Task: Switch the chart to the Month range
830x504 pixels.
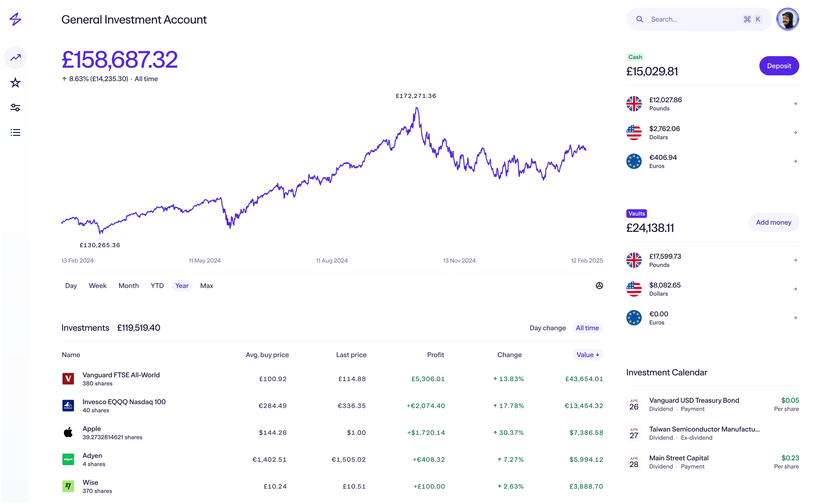Action: (x=129, y=286)
